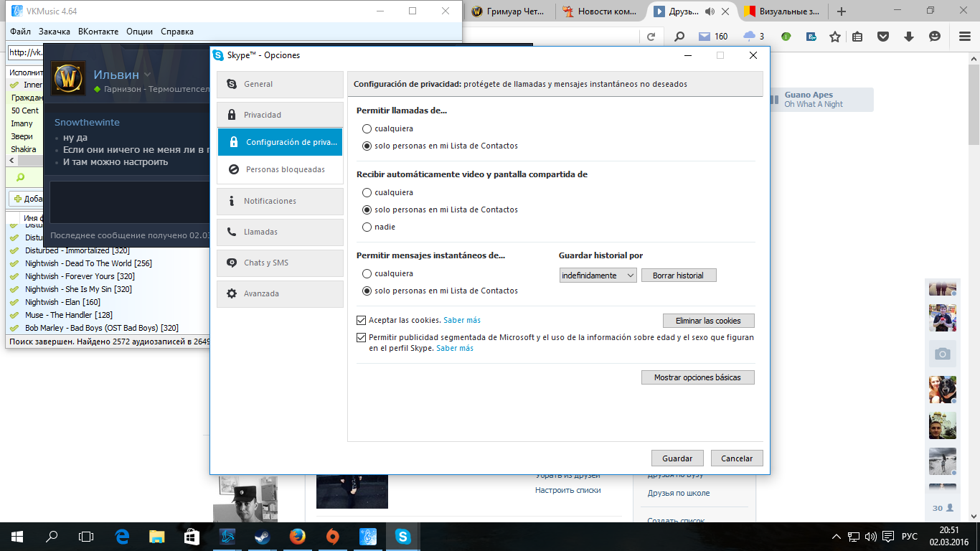The image size is (980, 551).
Task: Expand Ильвин status dropdown in Battle.net chat
Action: (147, 75)
